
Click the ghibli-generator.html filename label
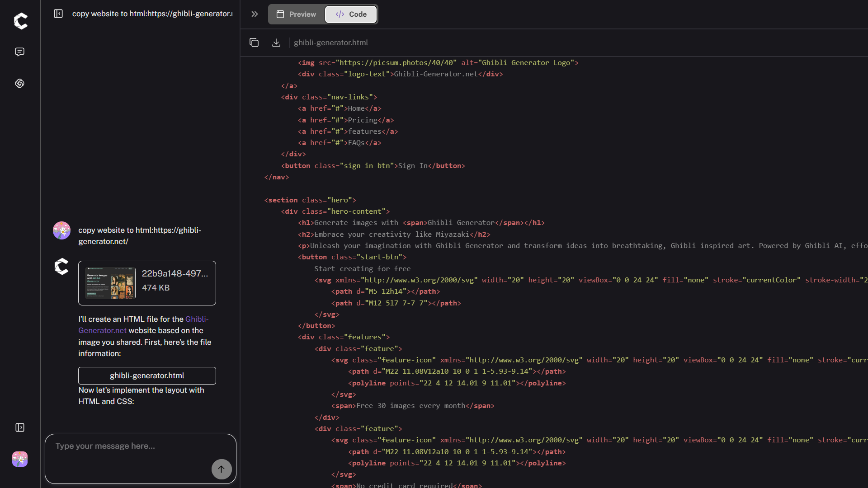click(x=330, y=42)
